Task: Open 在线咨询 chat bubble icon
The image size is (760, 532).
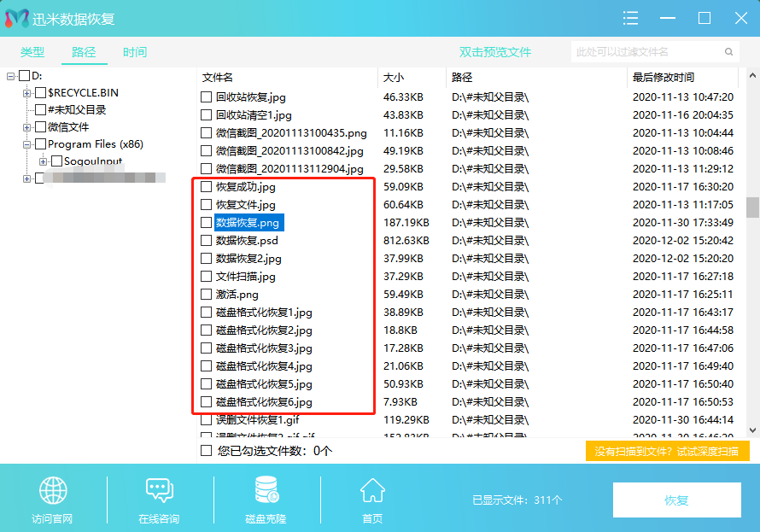Action: click(x=159, y=491)
